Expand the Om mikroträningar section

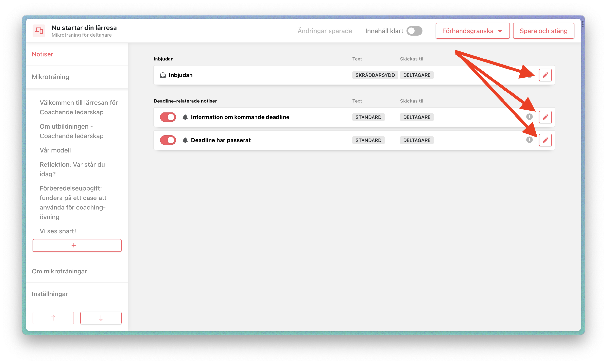click(59, 271)
